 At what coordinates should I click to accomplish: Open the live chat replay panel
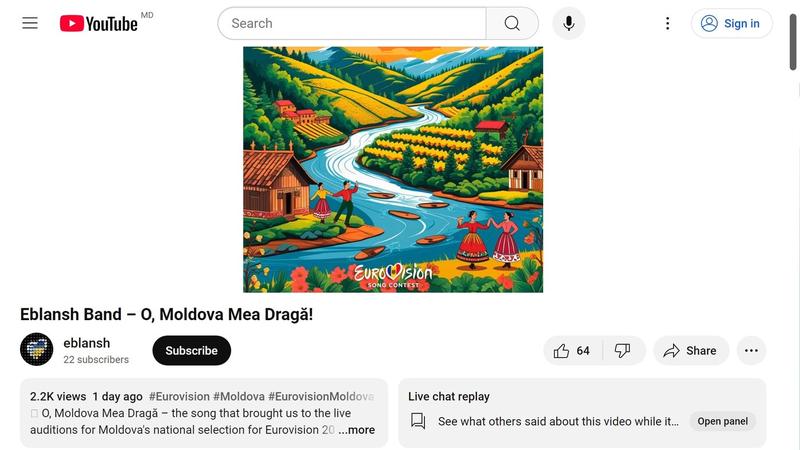point(722,421)
